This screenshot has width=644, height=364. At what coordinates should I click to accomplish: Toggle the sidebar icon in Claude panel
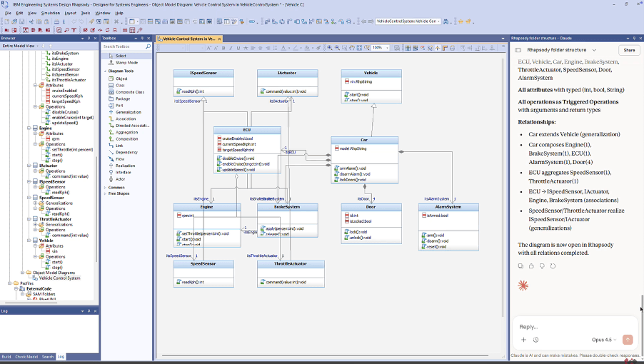tap(518, 50)
